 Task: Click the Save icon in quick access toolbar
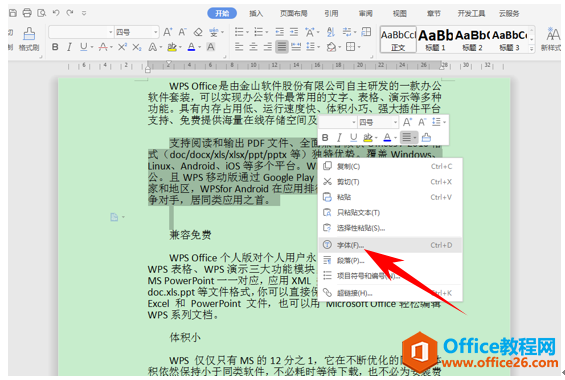(13, 13)
